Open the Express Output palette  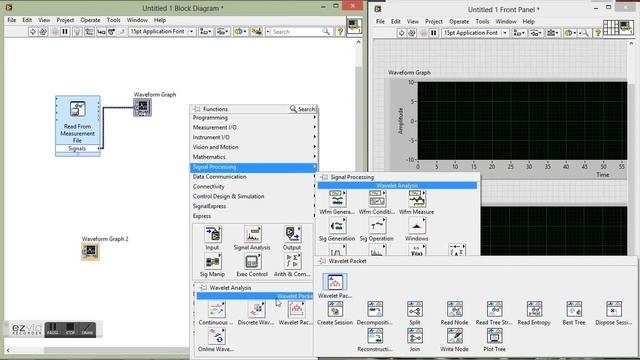(x=292, y=235)
